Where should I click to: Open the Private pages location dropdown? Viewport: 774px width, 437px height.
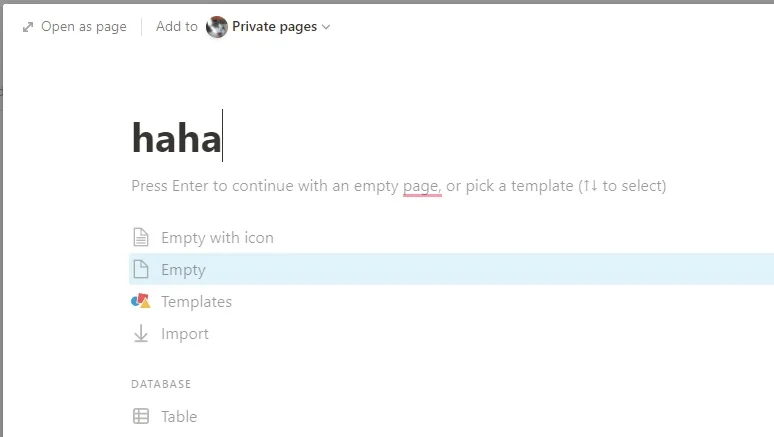(268, 27)
